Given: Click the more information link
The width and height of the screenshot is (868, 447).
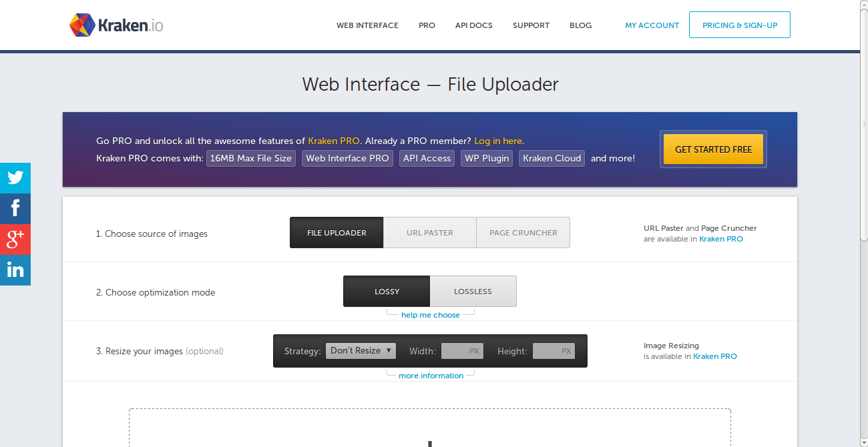Looking at the screenshot, I should coord(431,376).
